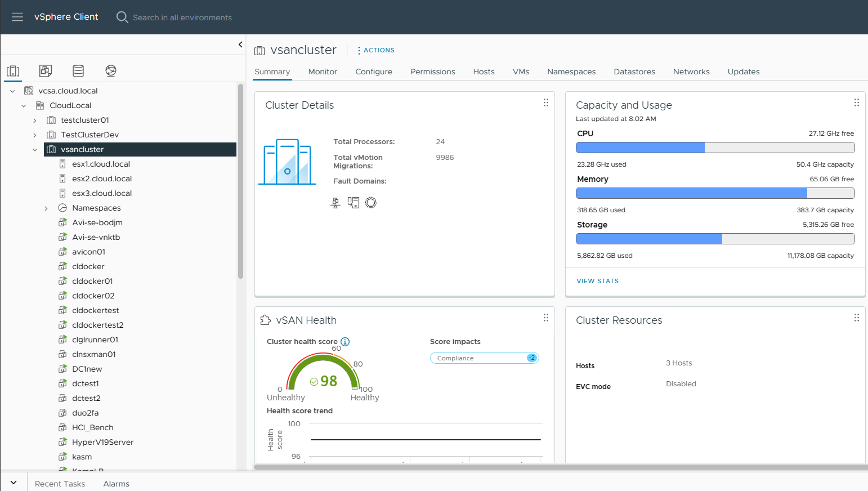Open Cluster Details card drag handle
The width and height of the screenshot is (868, 491).
545,102
